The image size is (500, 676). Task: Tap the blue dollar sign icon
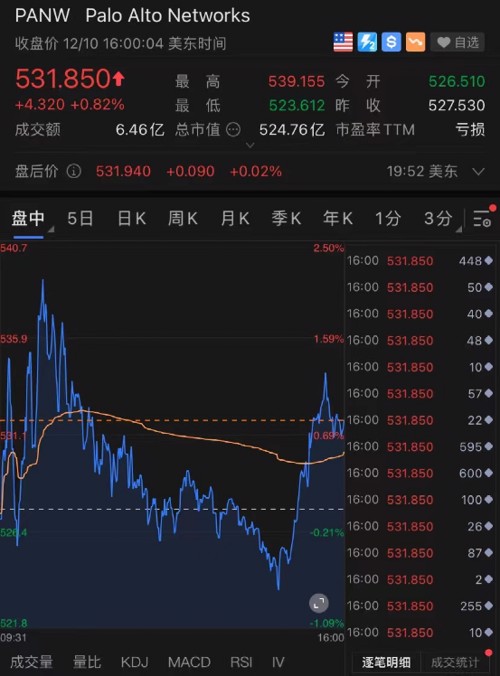click(x=391, y=42)
